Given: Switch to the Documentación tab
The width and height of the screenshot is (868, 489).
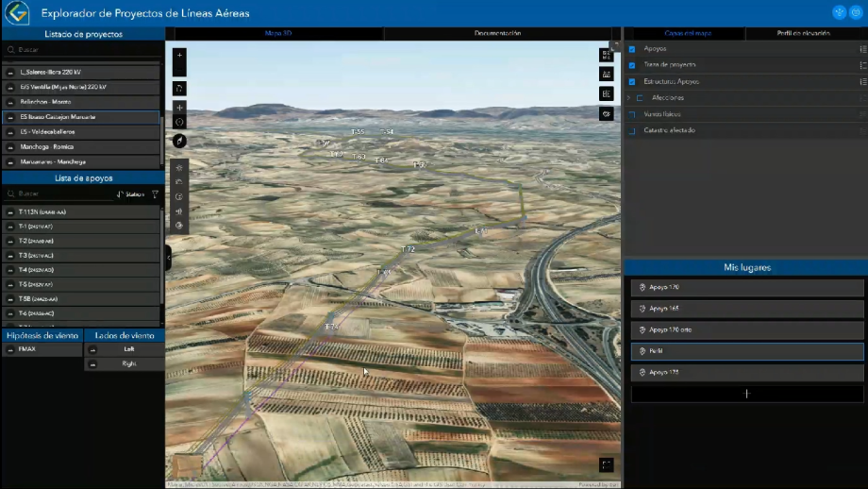Looking at the screenshot, I should coord(497,33).
